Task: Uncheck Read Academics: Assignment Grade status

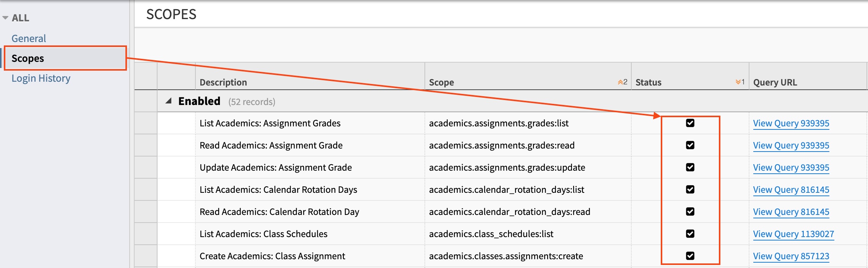Action: click(x=690, y=145)
